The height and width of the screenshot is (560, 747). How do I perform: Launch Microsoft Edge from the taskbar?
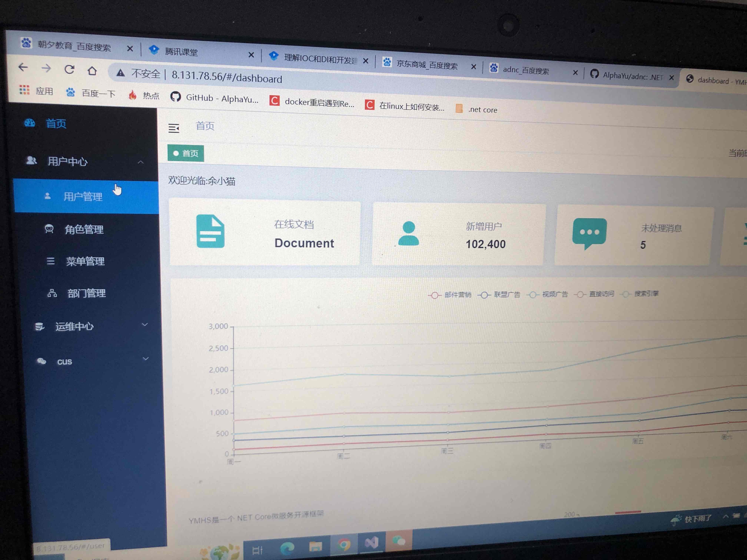pos(287,548)
